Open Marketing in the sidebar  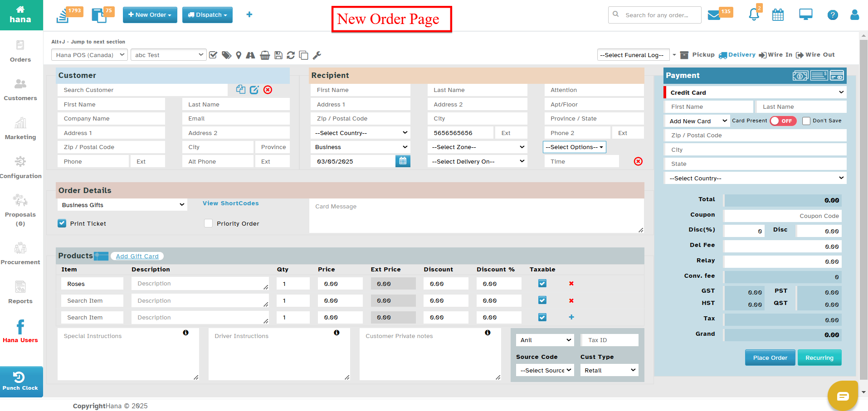pyautogui.click(x=20, y=129)
